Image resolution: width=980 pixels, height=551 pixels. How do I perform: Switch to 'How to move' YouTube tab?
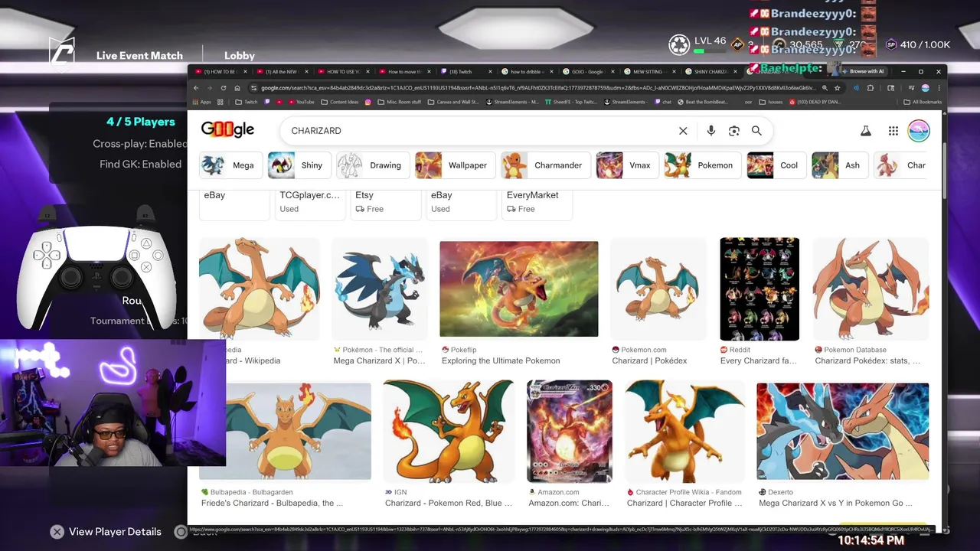tap(404, 72)
